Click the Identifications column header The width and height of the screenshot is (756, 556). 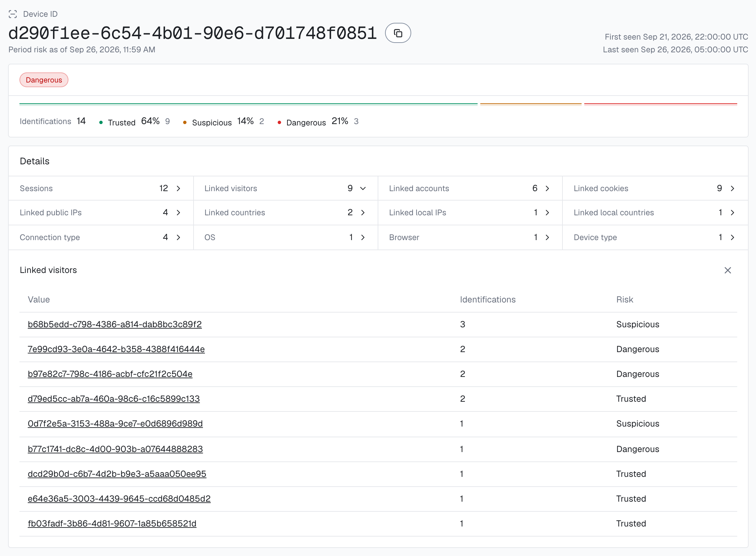[488, 299]
